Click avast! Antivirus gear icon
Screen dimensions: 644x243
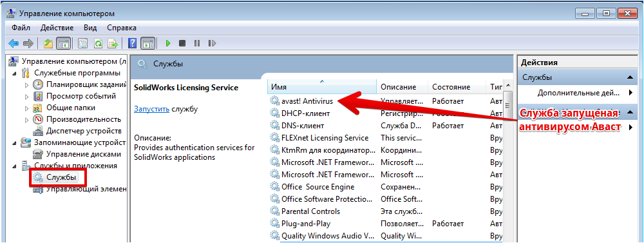pyautogui.click(x=274, y=101)
